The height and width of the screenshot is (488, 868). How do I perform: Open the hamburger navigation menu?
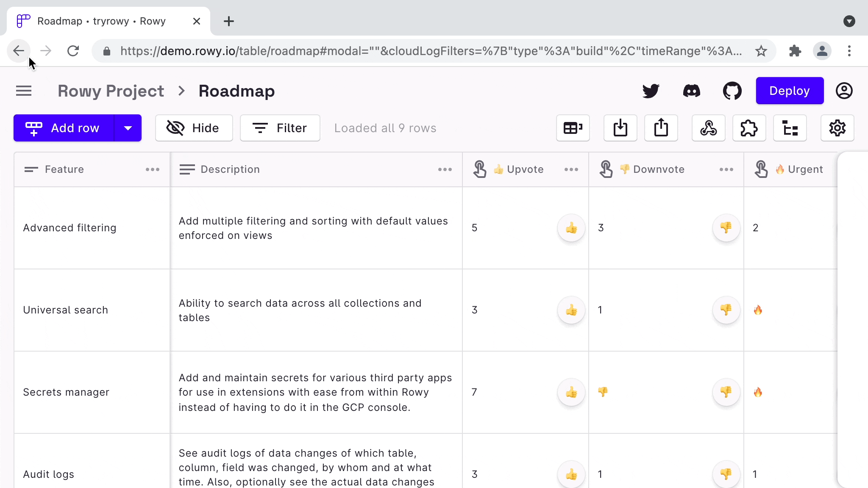point(24,91)
